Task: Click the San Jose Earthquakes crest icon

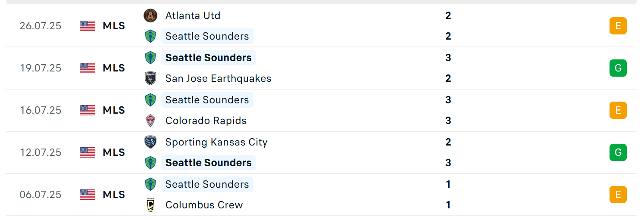Action: (x=150, y=78)
